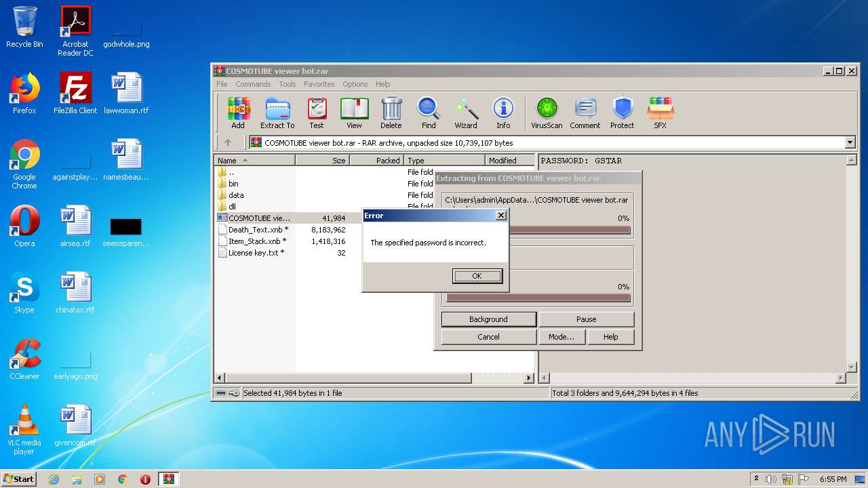Click the Info toolbar icon
The image size is (868, 488).
pyautogui.click(x=503, y=113)
